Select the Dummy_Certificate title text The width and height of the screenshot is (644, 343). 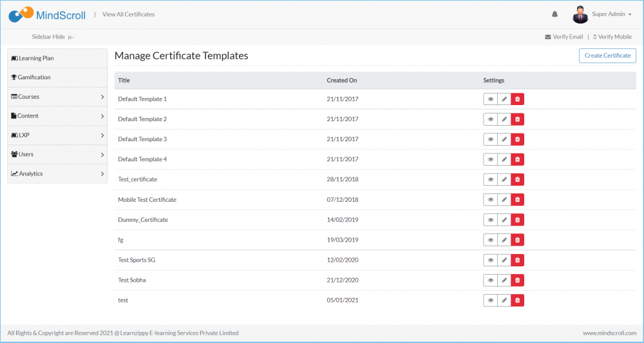[143, 220]
